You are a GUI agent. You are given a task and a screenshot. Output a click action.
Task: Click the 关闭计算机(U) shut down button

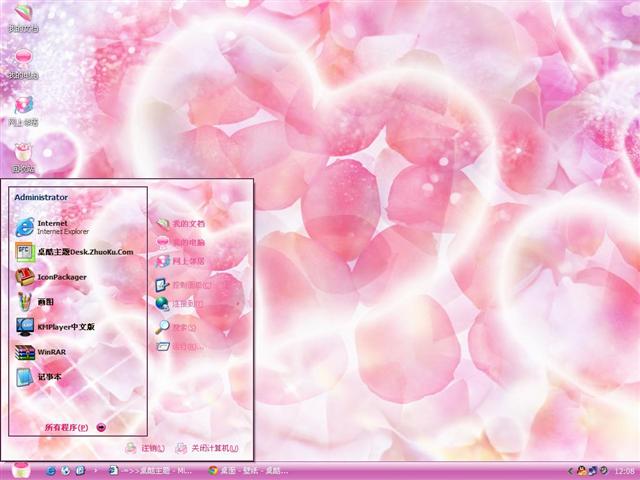(x=207, y=448)
